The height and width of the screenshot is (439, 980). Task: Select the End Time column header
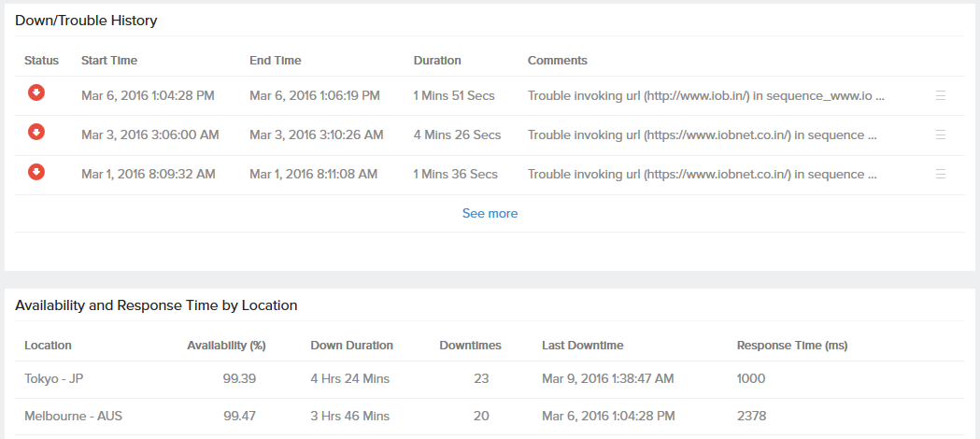276,61
